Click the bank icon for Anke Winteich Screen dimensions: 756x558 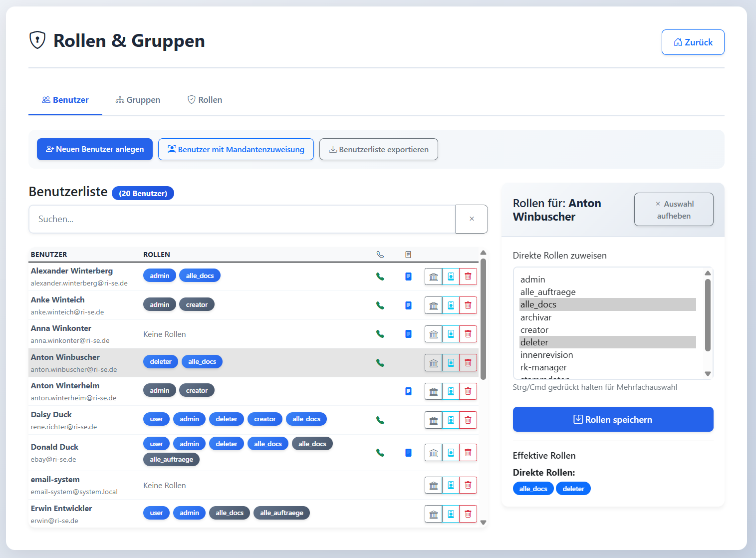click(x=434, y=305)
